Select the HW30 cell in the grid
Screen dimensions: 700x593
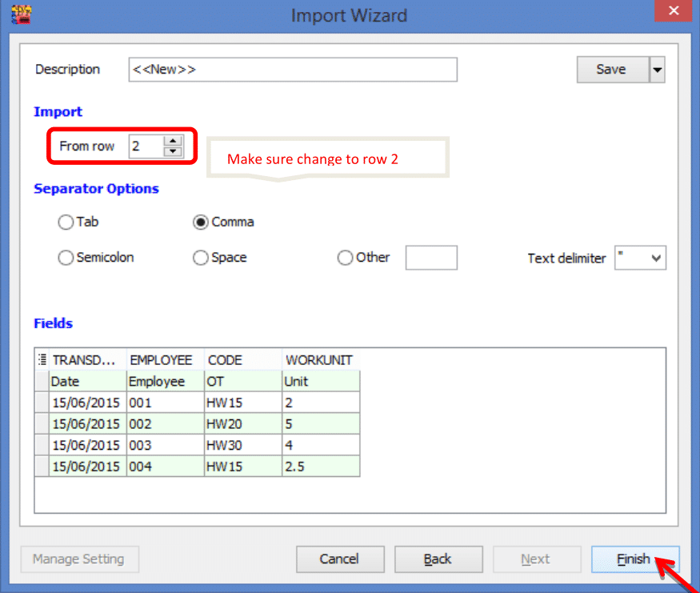[242, 445]
